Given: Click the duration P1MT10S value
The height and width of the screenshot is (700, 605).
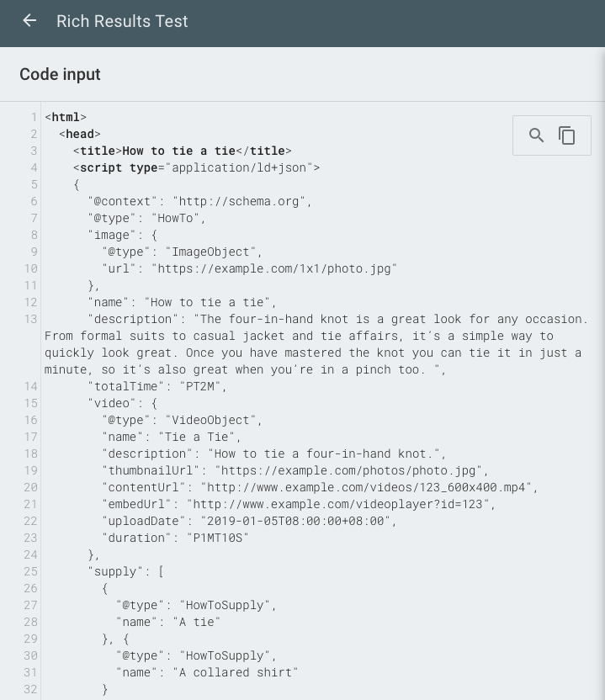Looking at the screenshot, I should [217, 538].
